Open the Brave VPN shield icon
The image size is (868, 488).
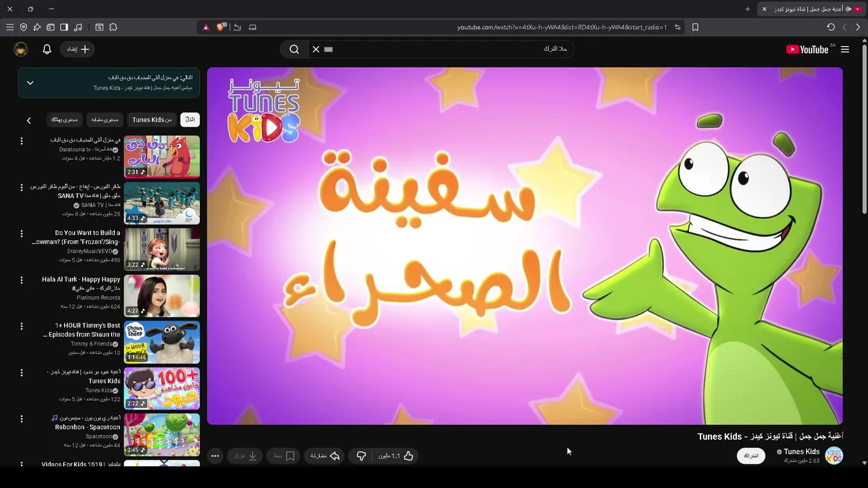[x=23, y=27]
